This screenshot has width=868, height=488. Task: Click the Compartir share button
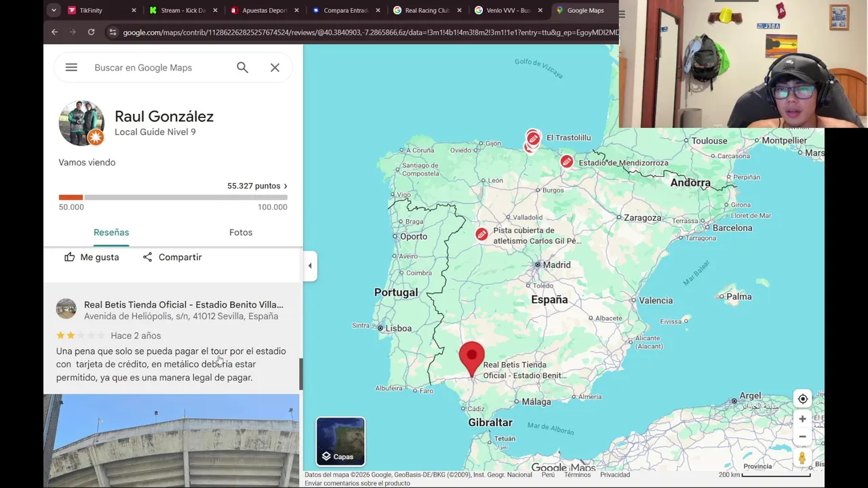coord(172,257)
